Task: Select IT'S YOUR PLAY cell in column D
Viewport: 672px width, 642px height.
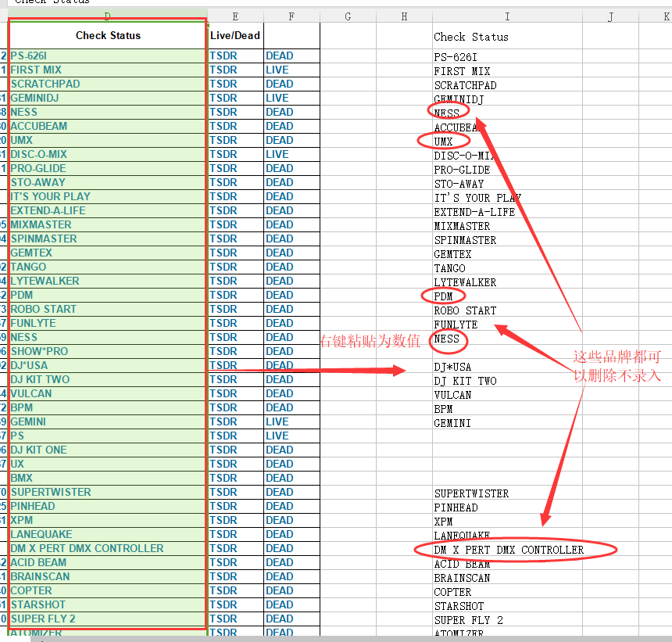Action: (108, 196)
